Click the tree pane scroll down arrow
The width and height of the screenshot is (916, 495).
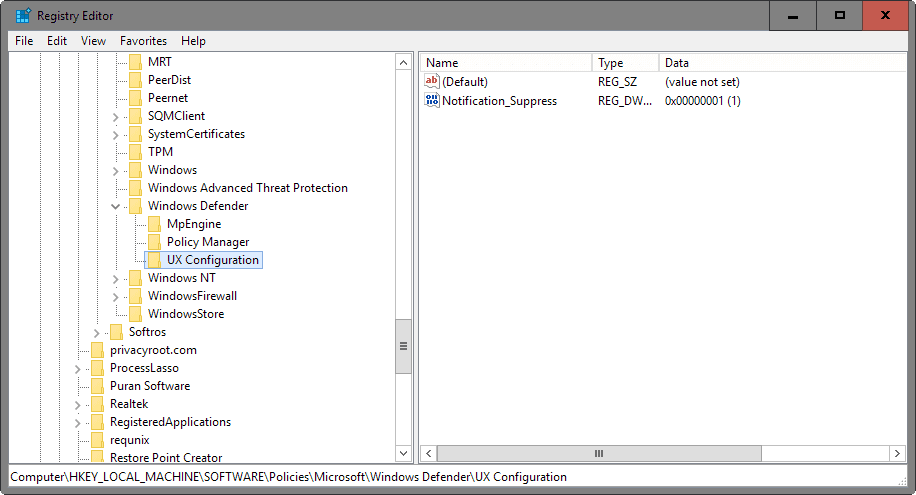403,453
